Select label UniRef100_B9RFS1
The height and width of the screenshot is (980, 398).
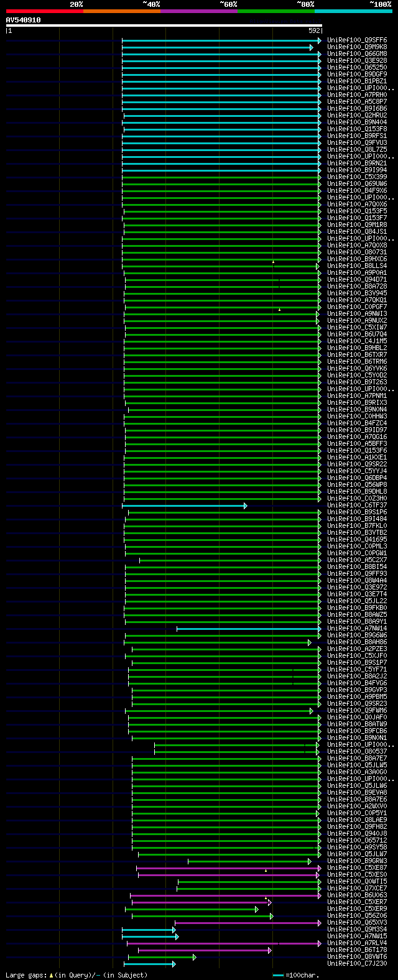pos(356,136)
